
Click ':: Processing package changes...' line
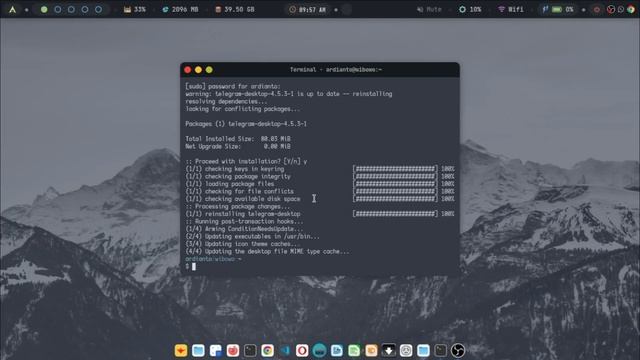tap(238, 206)
